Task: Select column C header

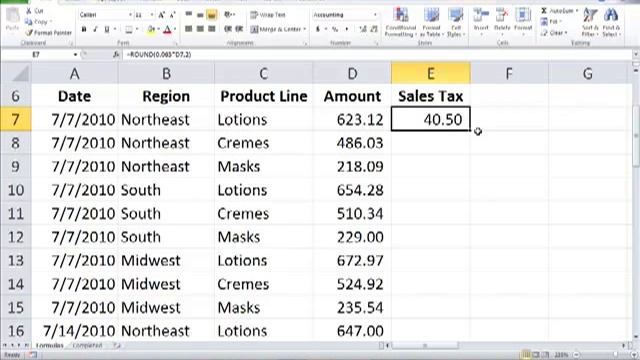Action: coord(263,73)
